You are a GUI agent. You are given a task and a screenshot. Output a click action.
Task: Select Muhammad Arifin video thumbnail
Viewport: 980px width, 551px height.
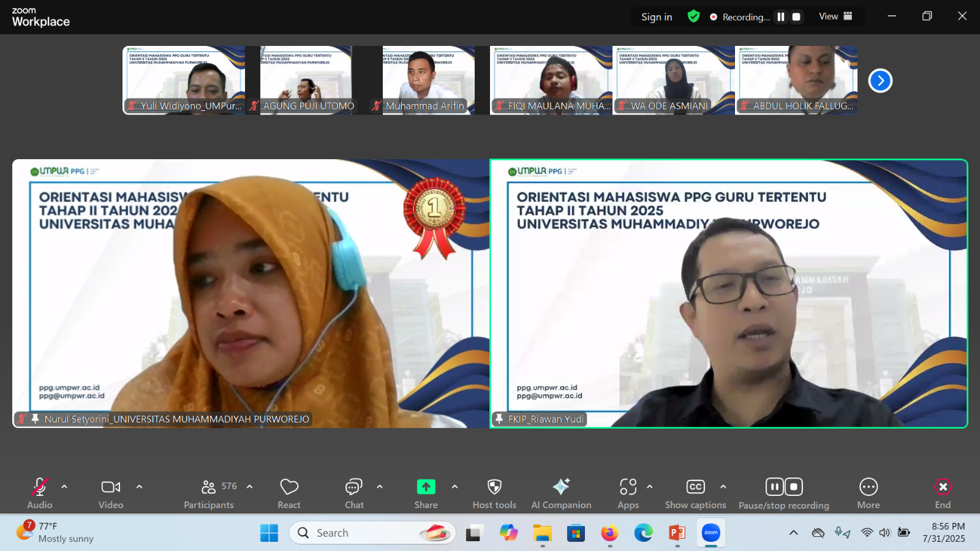click(x=429, y=80)
